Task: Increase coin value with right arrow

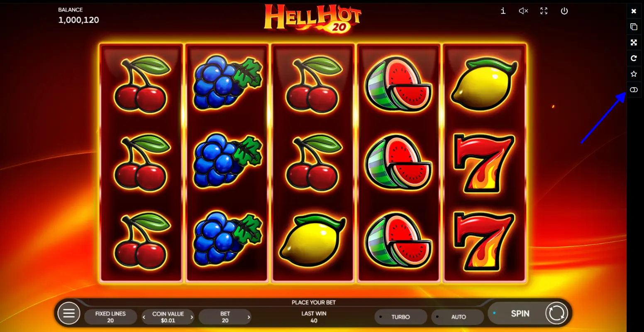Action: click(x=192, y=317)
